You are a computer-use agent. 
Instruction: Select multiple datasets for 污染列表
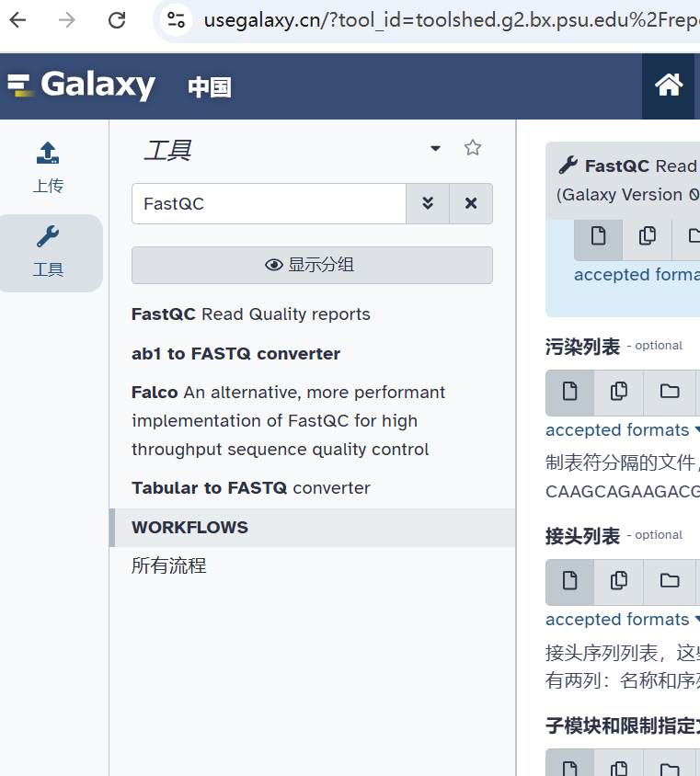619,393
